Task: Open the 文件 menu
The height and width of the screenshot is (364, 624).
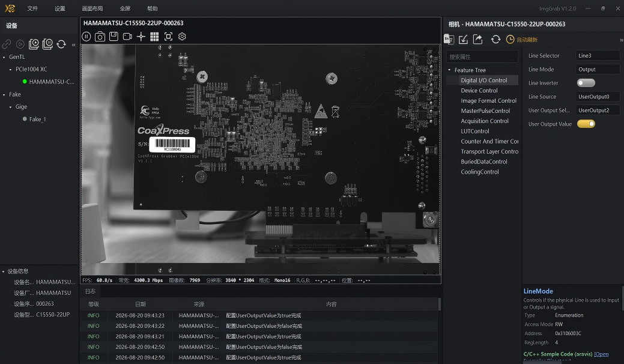Action: pos(32,8)
